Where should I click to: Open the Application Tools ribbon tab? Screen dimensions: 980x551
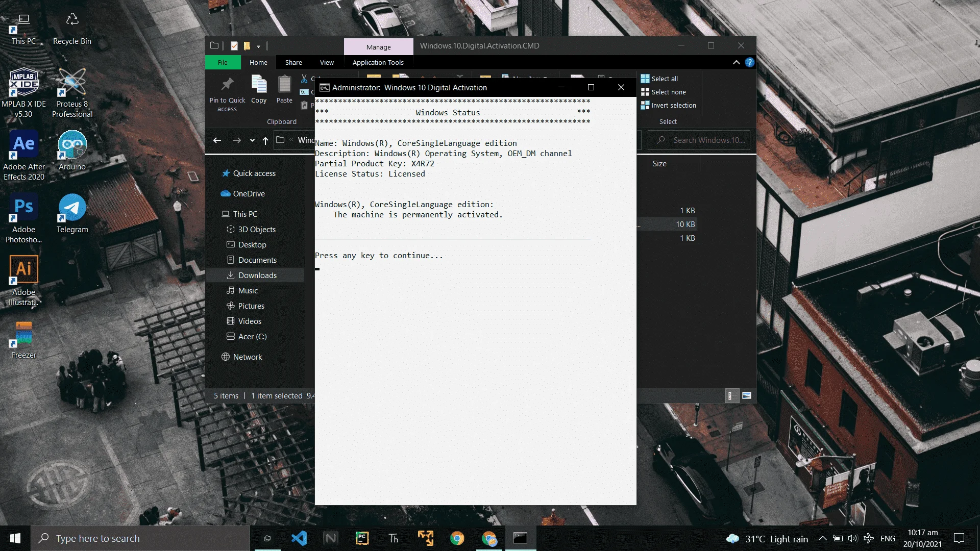tap(378, 62)
